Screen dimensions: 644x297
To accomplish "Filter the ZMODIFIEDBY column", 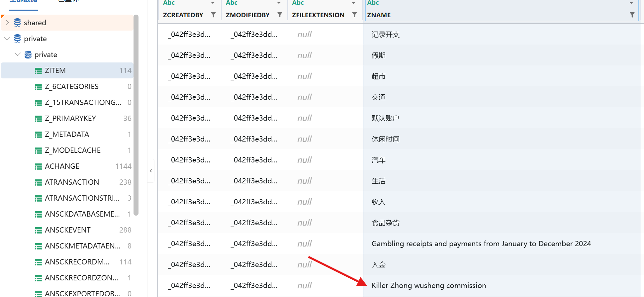I will click(280, 15).
